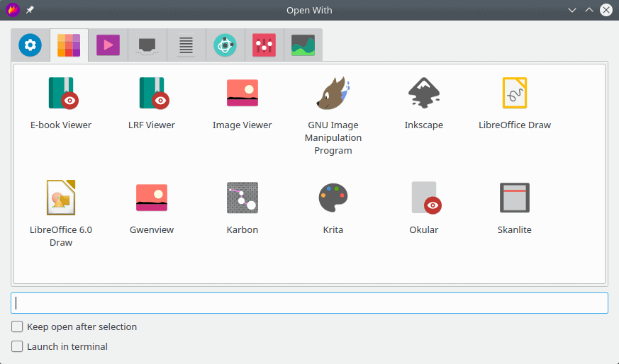Click the pin window icon in title bar
Screen dimensions: 619x364
[30, 10]
